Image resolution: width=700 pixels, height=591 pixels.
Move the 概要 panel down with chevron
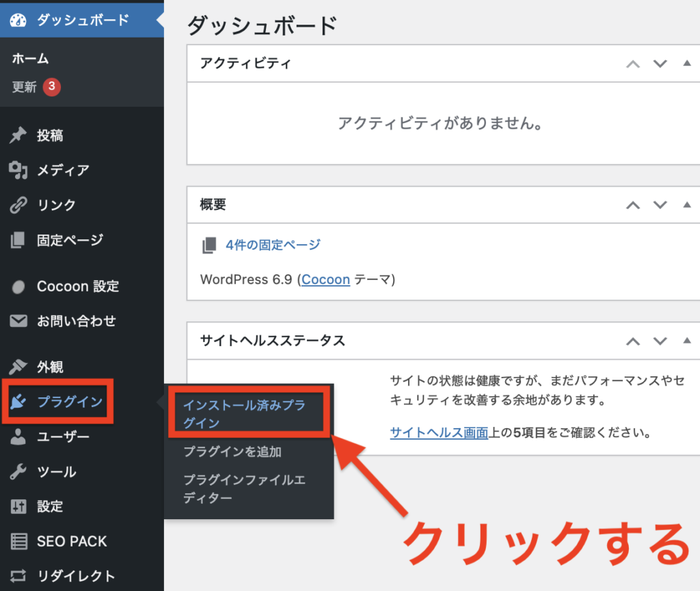(x=660, y=205)
